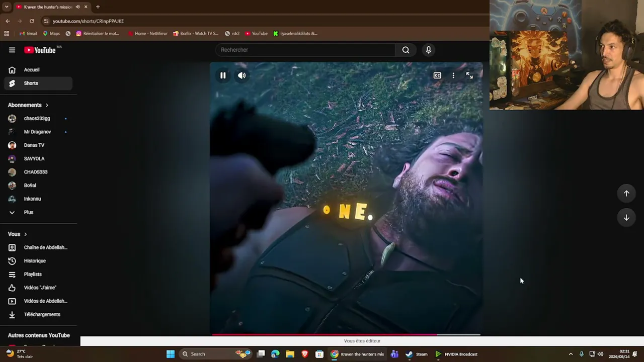Viewport: 644px width, 362px height.
Task: Mute the tab using its speaker icon
Action: click(77, 7)
